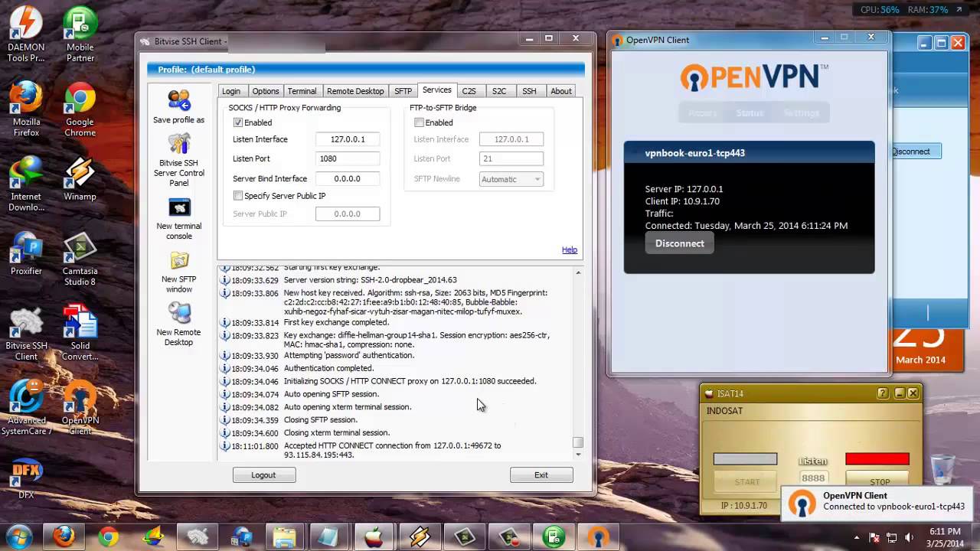Open Chrome from taskbar
Image resolution: width=980 pixels, height=551 pixels.
pos(108,537)
